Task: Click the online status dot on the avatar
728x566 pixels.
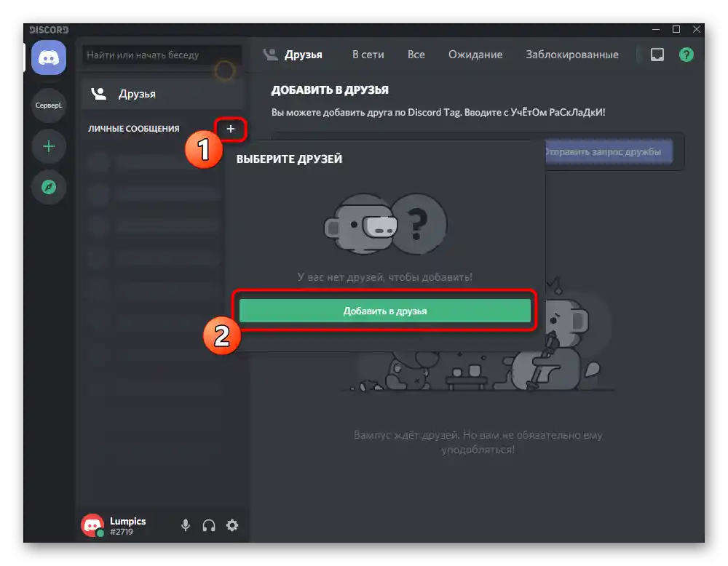Action: pos(100,533)
